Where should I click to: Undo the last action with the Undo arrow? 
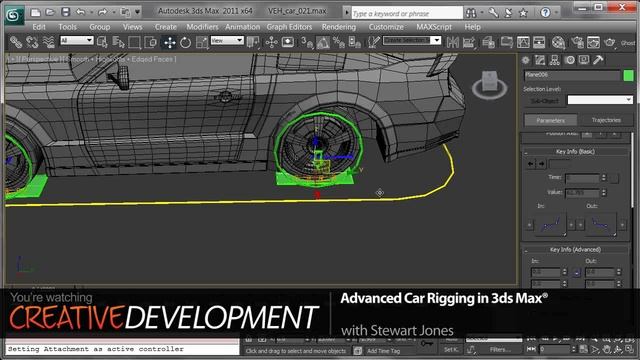80,12
